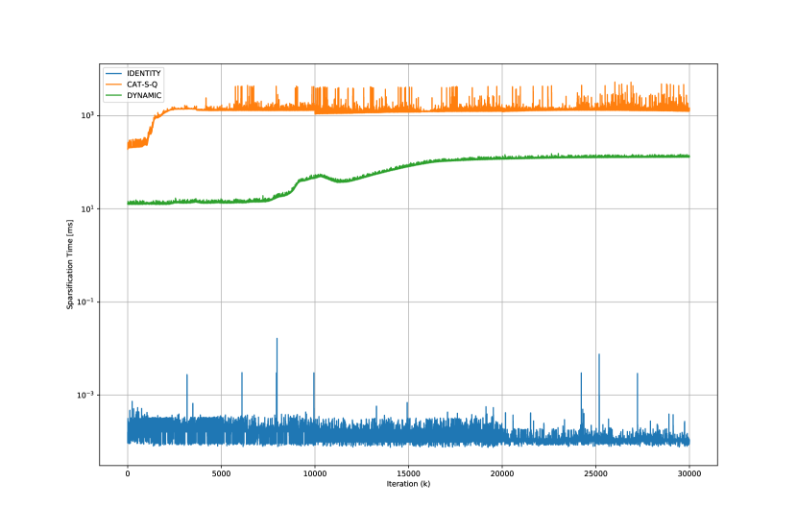Click the orange CAT-S-Q legend line
Image resolution: width=797 pixels, height=532 pixels.
pyautogui.click(x=114, y=85)
